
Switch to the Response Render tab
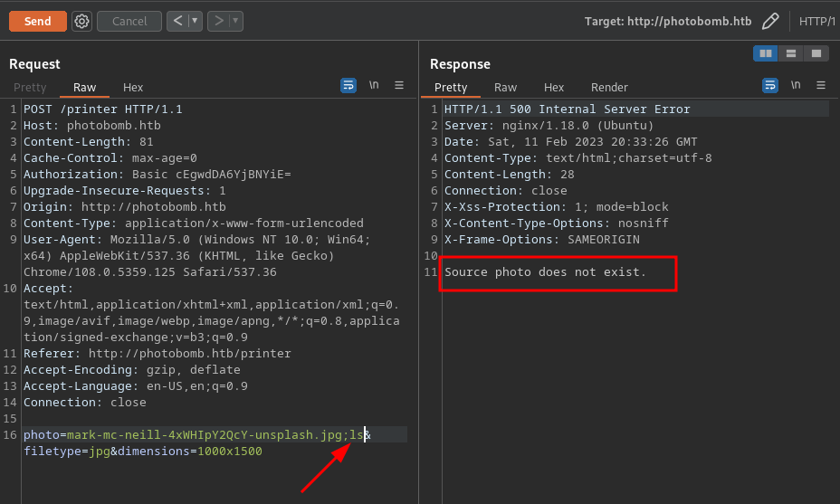click(609, 87)
